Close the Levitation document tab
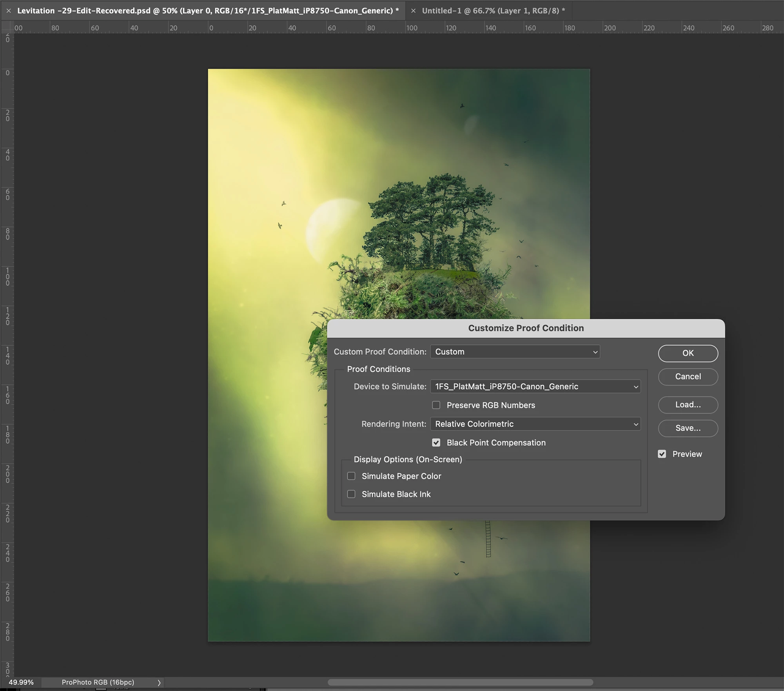784x691 pixels. (x=9, y=11)
